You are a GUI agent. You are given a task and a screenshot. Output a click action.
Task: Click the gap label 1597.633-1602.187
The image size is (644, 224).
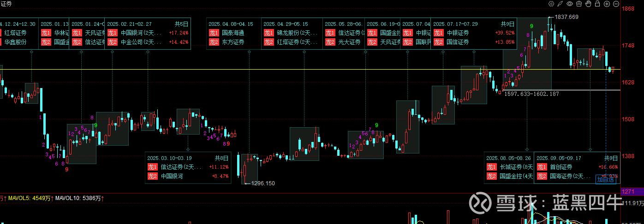(x=531, y=94)
